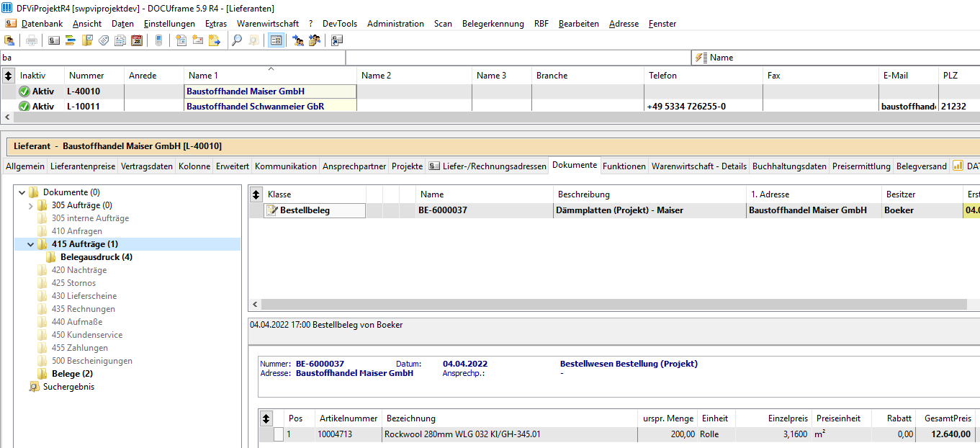Open the Warenwirtschaft menu
Viewport: 980px width, 448px height.
(268, 24)
